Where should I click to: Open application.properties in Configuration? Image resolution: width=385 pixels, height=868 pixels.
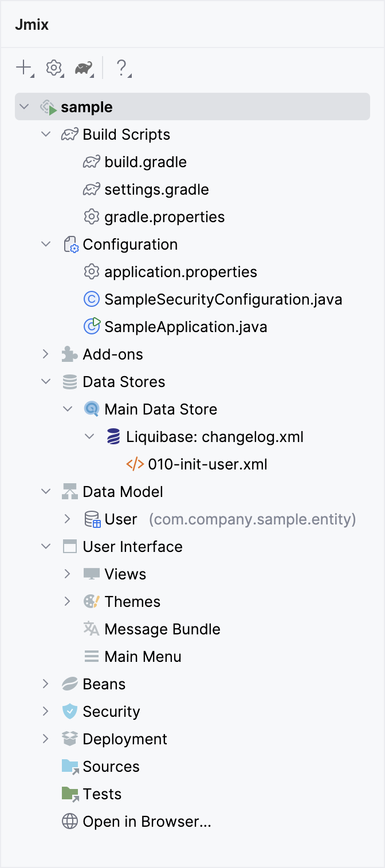click(180, 272)
